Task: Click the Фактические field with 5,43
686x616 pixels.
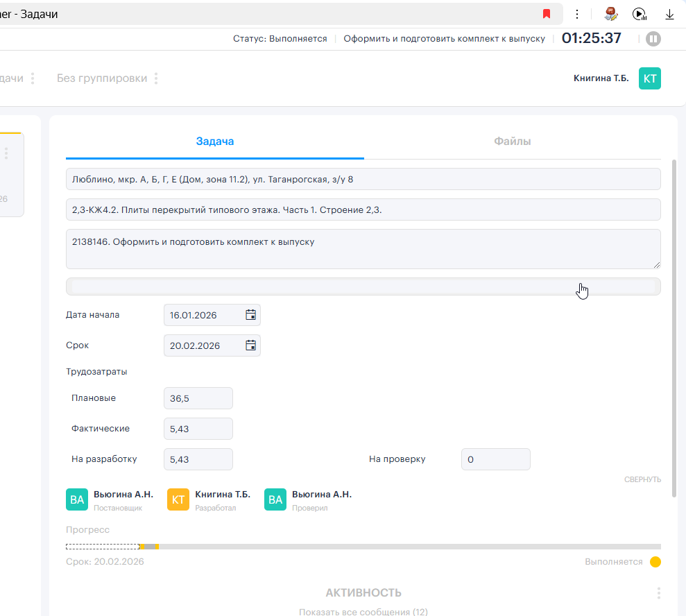Action: tap(198, 429)
